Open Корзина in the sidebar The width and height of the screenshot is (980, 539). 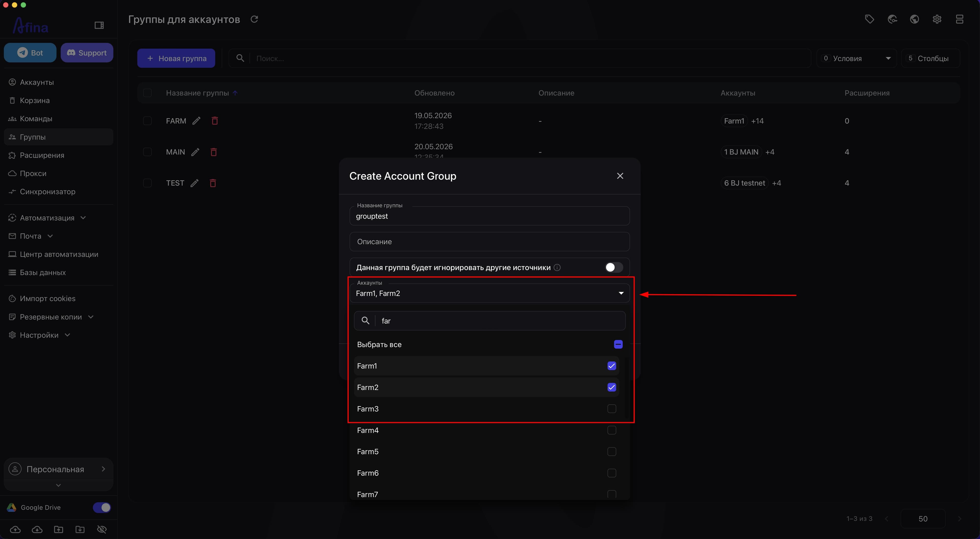58,101
